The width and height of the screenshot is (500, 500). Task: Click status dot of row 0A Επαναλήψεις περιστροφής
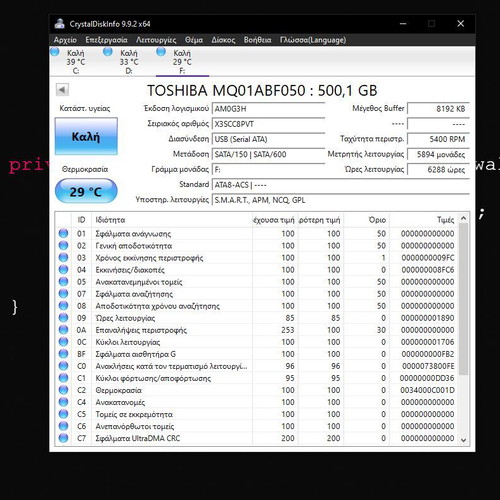(x=63, y=329)
